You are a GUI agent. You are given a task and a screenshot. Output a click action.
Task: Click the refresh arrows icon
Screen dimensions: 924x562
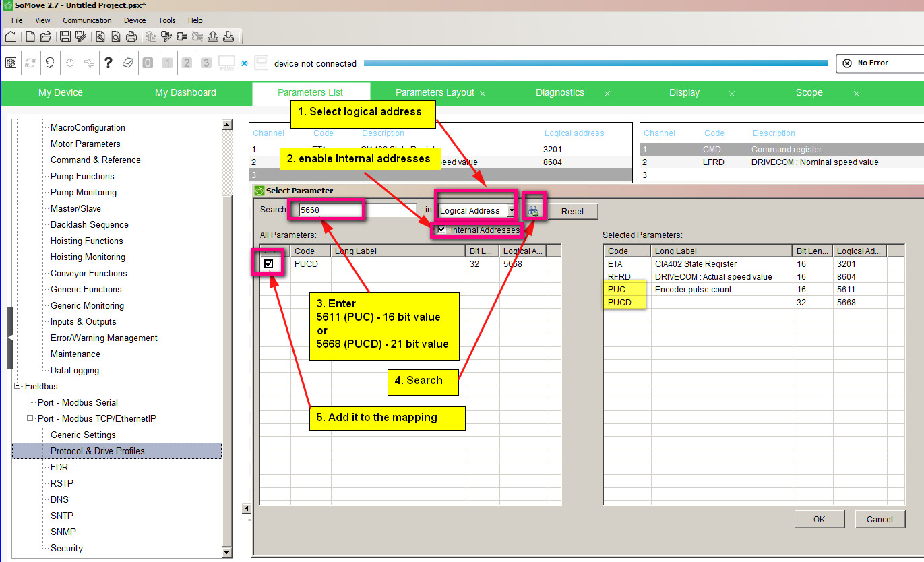coord(30,63)
